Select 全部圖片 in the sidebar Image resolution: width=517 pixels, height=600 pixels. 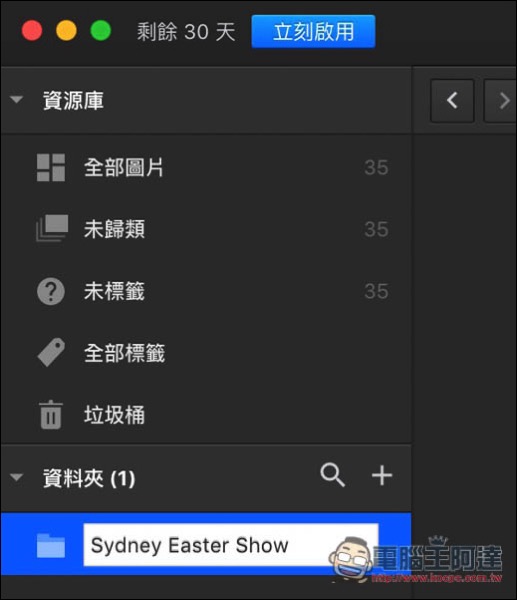[x=206, y=168]
